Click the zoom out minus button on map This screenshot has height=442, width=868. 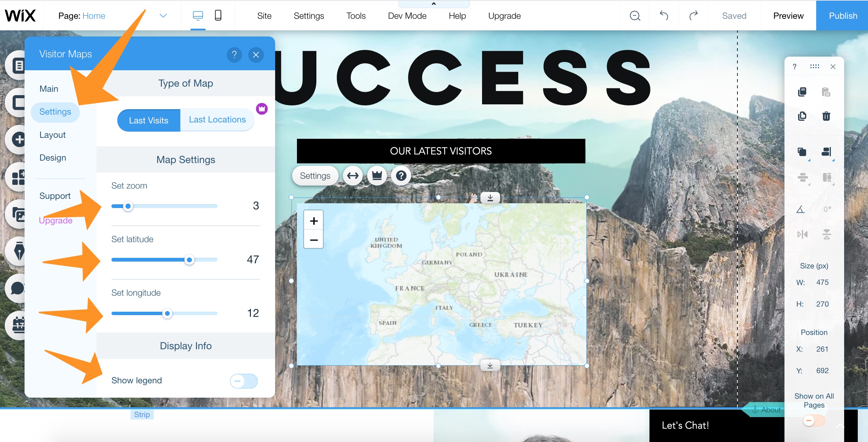[314, 239]
